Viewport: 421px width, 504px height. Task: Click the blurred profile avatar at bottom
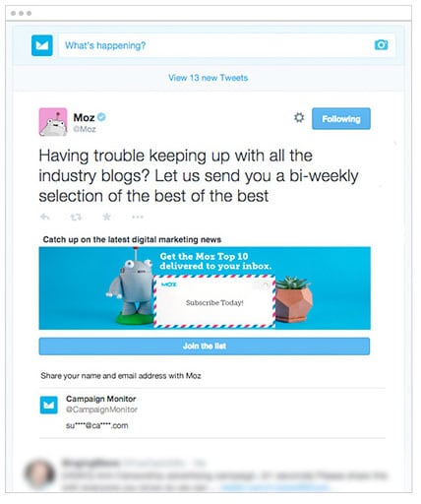[40, 473]
